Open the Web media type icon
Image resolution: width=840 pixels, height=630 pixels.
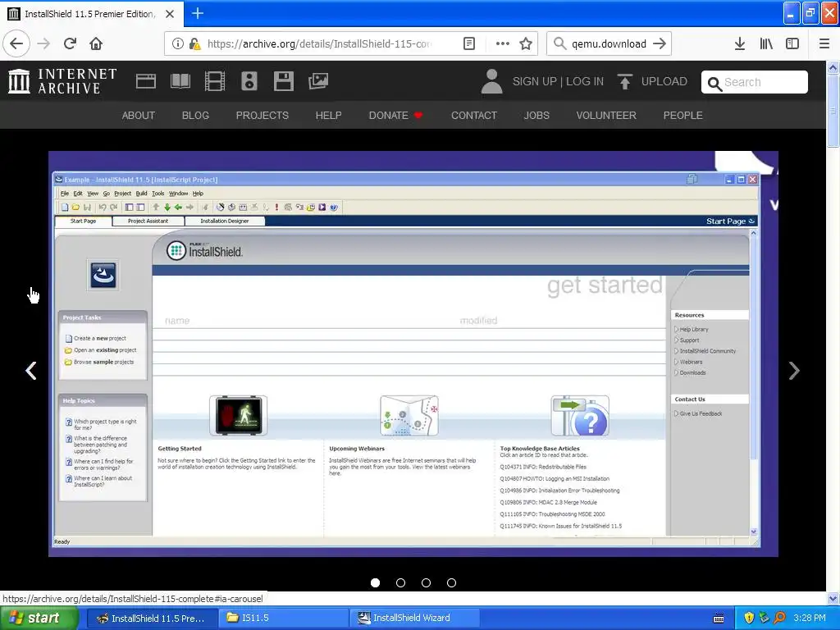coord(146,81)
